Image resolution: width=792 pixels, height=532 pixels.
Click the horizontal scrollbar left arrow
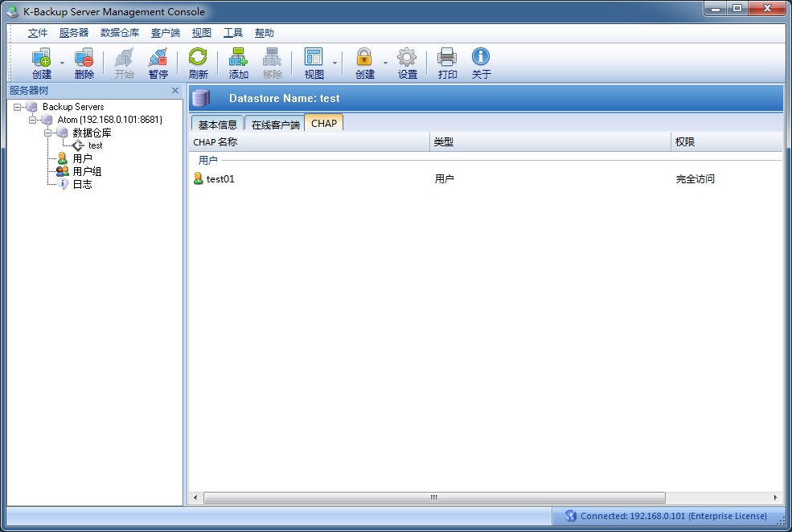click(x=195, y=497)
